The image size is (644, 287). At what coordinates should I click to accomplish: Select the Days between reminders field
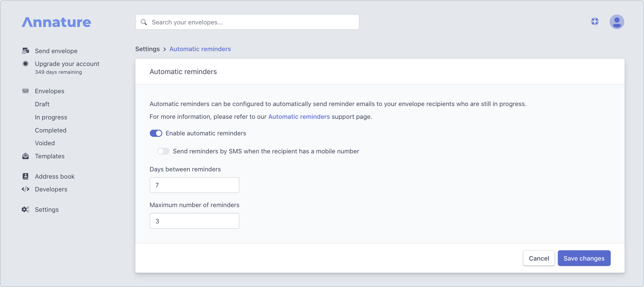click(194, 185)
